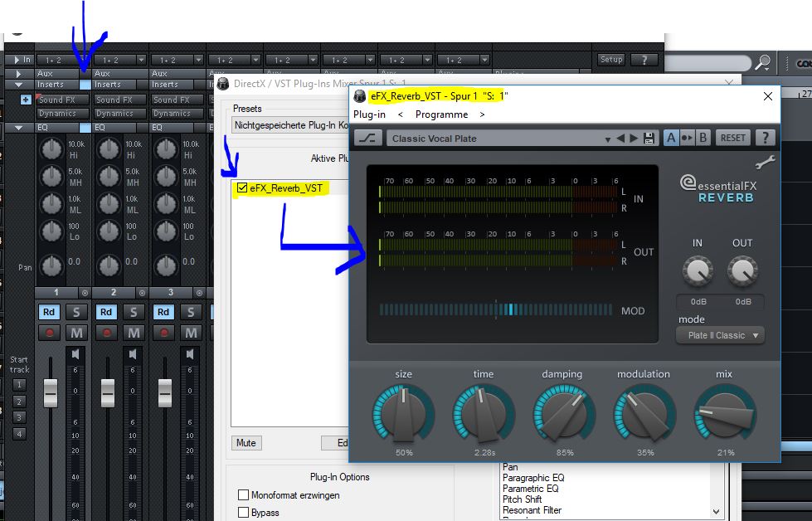Image resolution: width=812 pixels, height=521 pixels.
Task: Solo mixer channel 1 with S button
Action: point(76,312)
